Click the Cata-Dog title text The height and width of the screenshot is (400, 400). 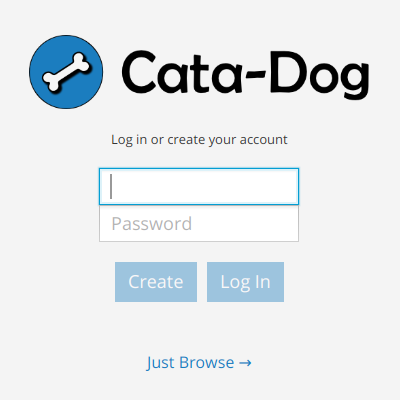tap(246, 74)
